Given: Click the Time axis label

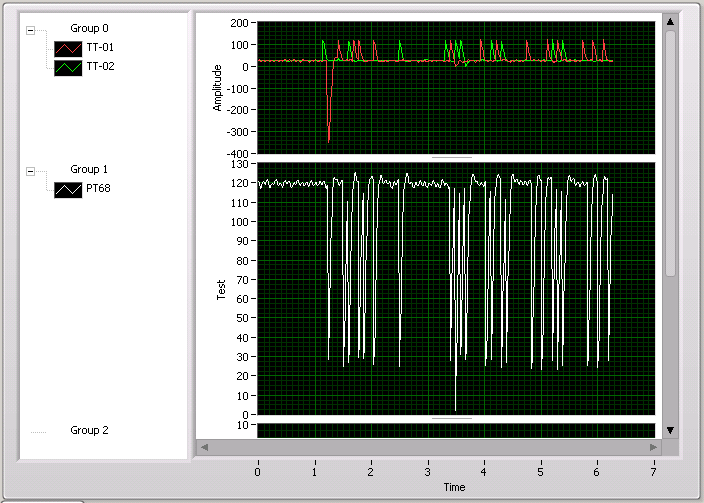Looking at the screenshot, I should pos(455,487).
